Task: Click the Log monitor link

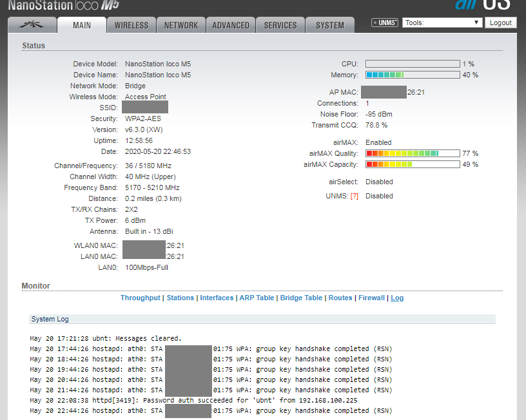Action: pos(397,298)
